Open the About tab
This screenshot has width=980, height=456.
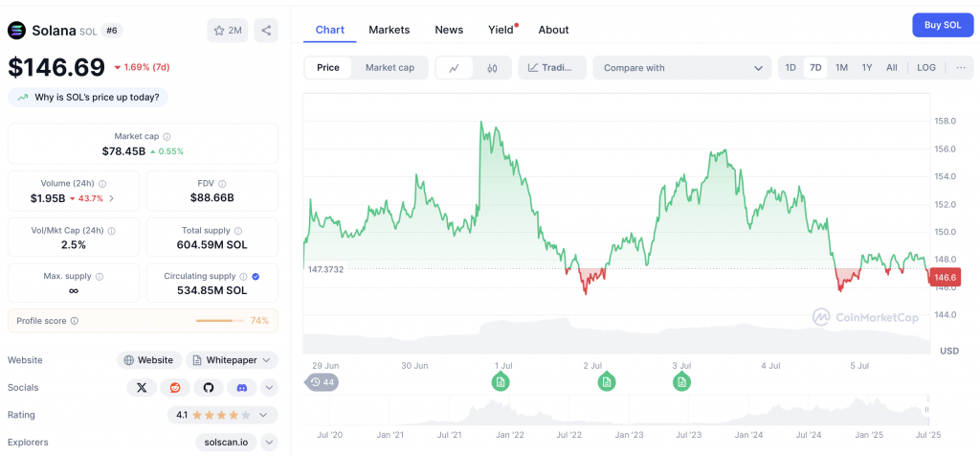tap(553, 30)
